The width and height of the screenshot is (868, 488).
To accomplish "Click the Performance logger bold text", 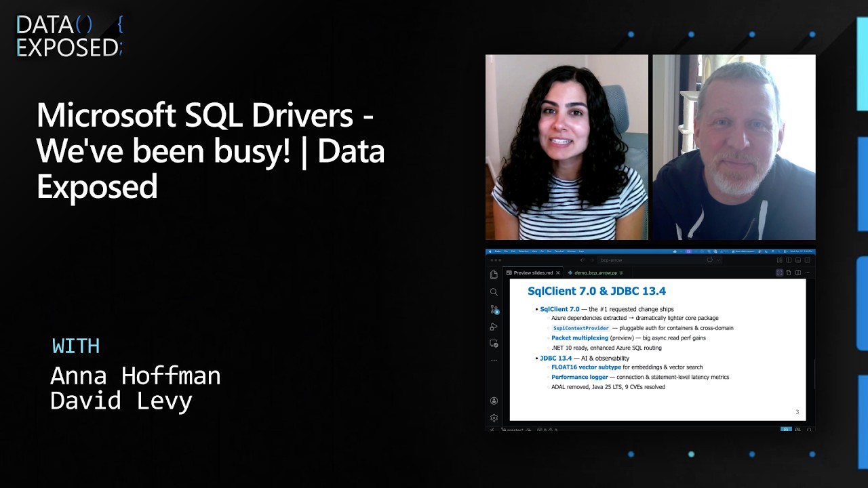I will 580,377.
